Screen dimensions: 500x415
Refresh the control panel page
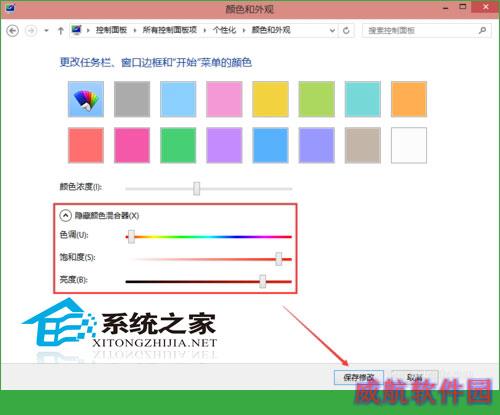pyautogui.click(x=346, y=30)
